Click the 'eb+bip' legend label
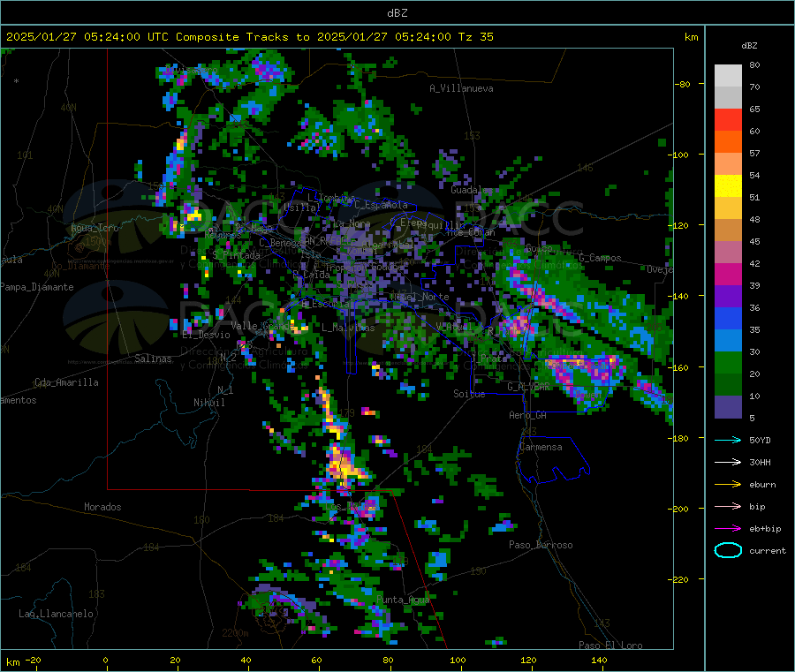795x672 pixels. click(x=765, y=529)
